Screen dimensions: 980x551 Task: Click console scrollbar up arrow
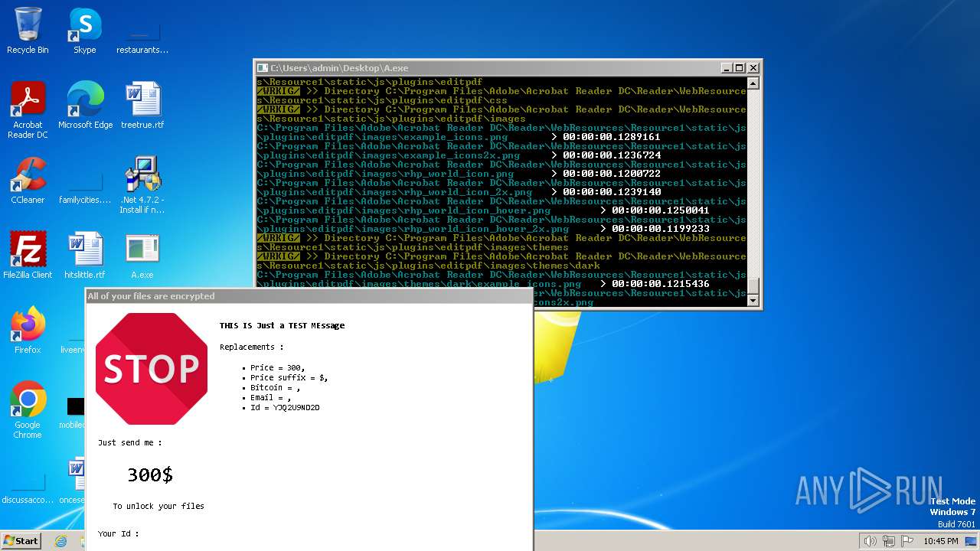point(753,83)
